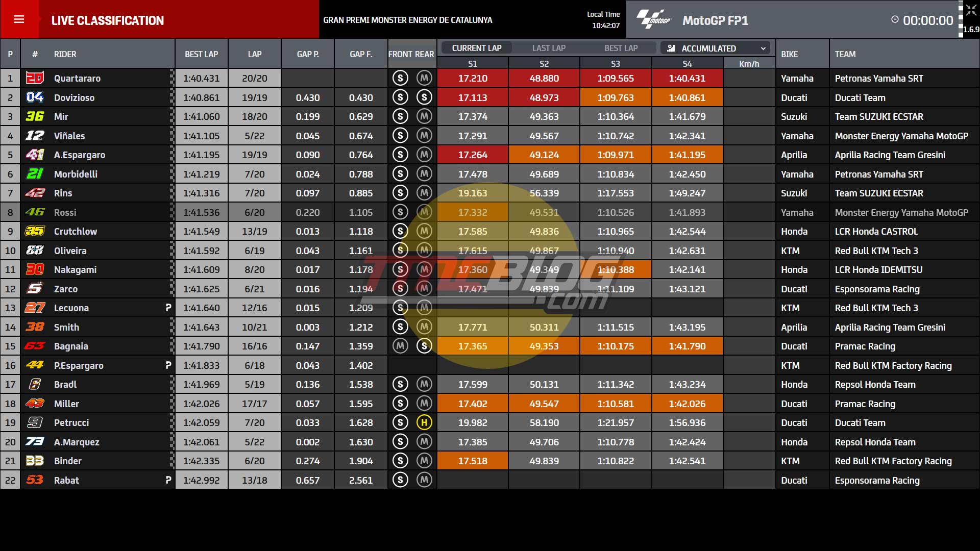Click Rins' number 42 badge
Viewport: 980px width, 551px height.
pos(35,193)
